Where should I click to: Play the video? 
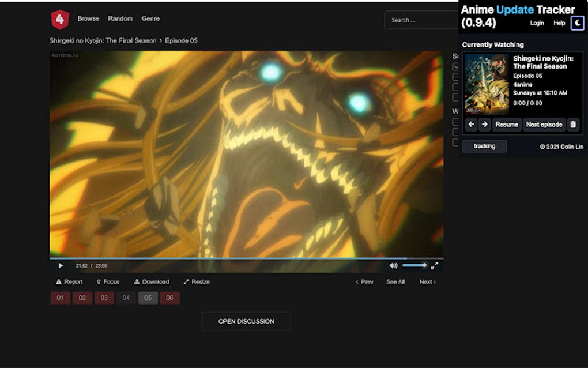click(61, 265)
